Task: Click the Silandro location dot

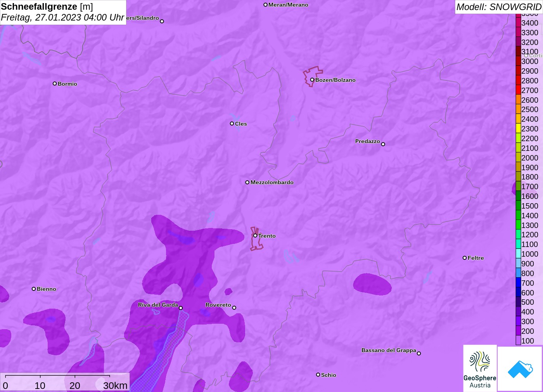Action: pos(162,21)
